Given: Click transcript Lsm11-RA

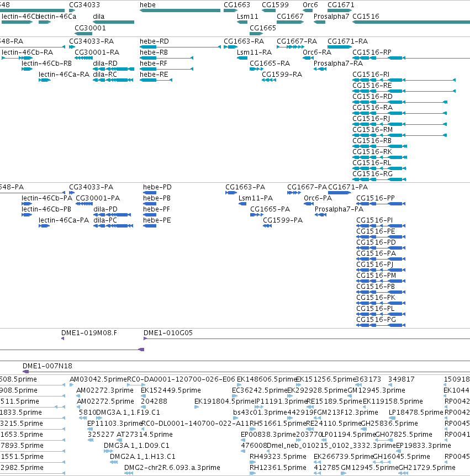Looking at the screenshot, I should [x=255, y=52].
